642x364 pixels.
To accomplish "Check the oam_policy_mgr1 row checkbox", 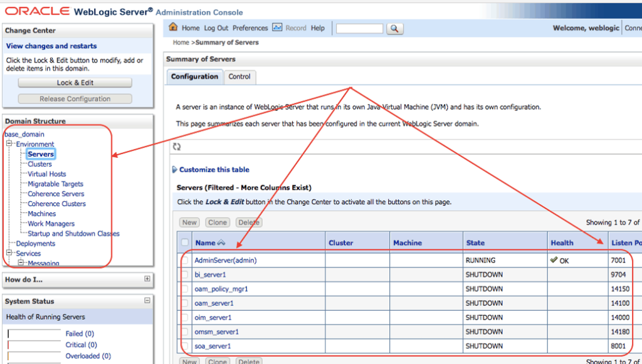I will pos(186,289).
